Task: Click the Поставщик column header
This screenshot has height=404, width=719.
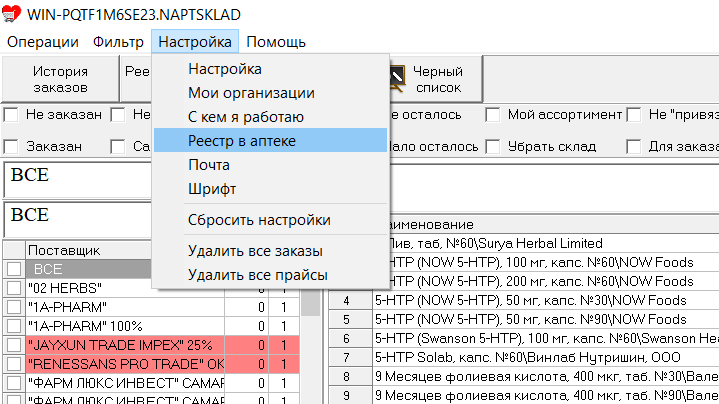Action: pos(88,250)
